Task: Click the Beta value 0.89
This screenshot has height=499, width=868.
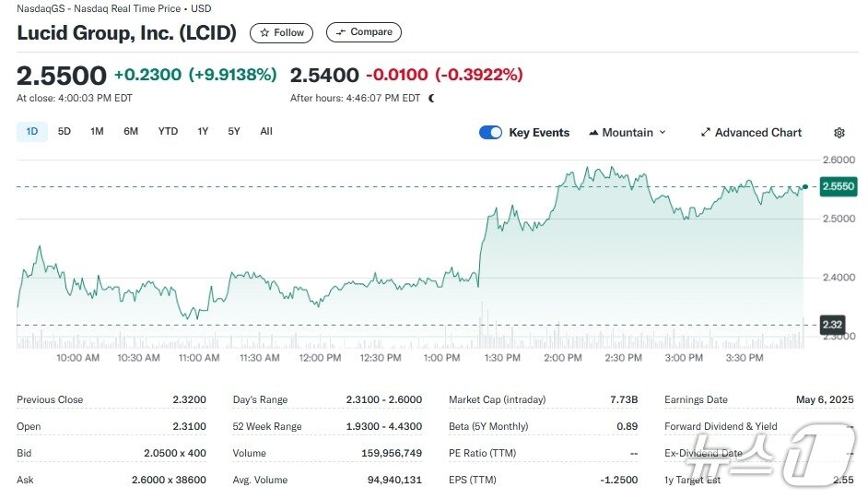Action: click(x=628, y=426)
